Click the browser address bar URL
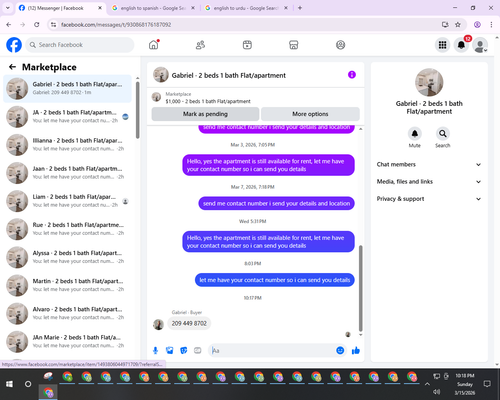Screen dimensions: 500x400 [x=116, y=25]
